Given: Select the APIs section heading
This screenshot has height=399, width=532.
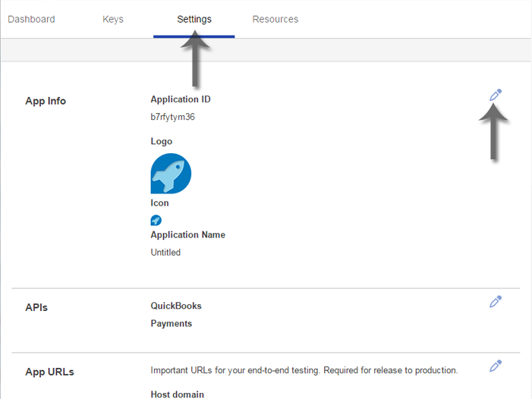Looking at the screenshot, I should coord(36,307).
